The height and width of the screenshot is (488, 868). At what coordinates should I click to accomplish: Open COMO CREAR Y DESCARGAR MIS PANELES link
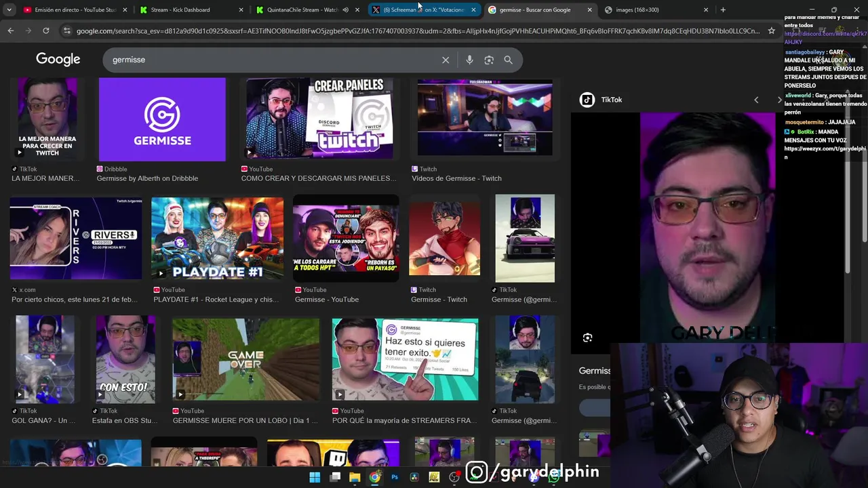(319, 178)
